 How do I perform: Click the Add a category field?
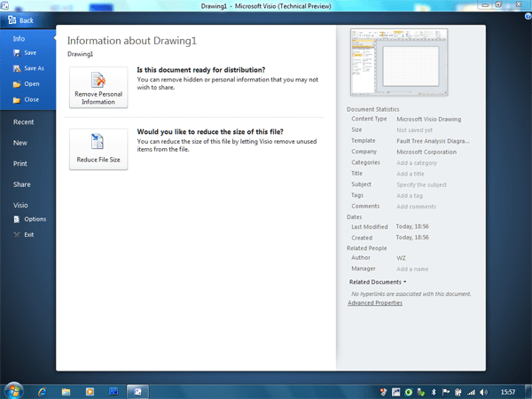(417, 163)
